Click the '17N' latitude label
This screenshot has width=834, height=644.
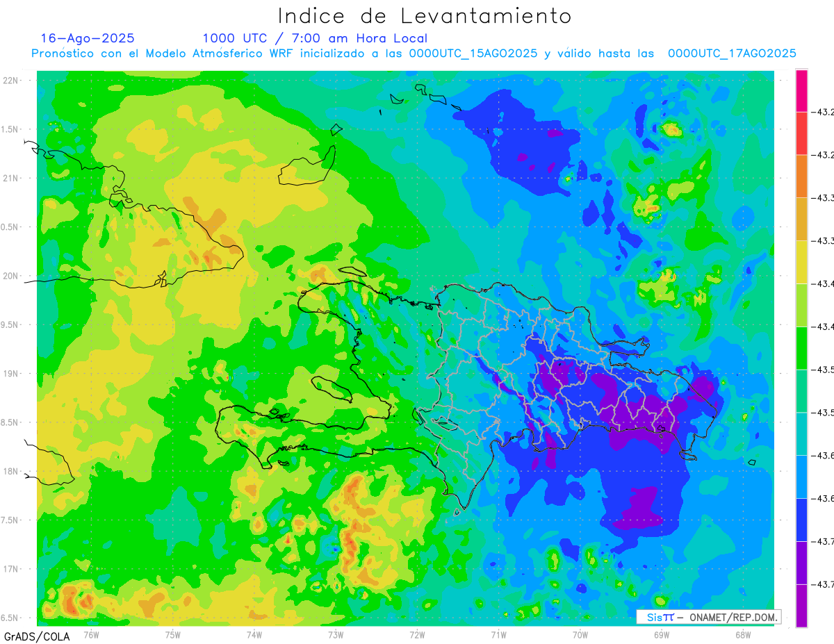(10, 569)
